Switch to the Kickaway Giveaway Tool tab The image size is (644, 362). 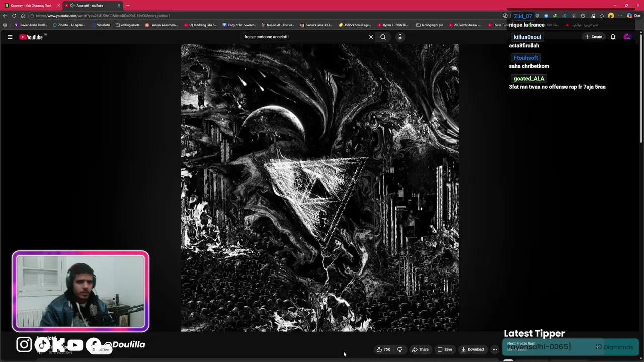pyautogui.click(x=30, y=5)
